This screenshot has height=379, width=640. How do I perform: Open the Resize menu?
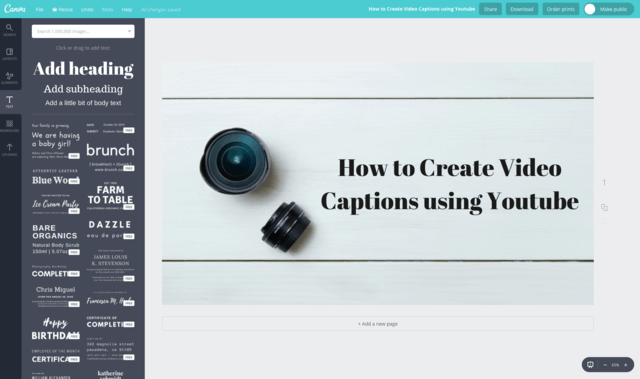pos(62,9)
